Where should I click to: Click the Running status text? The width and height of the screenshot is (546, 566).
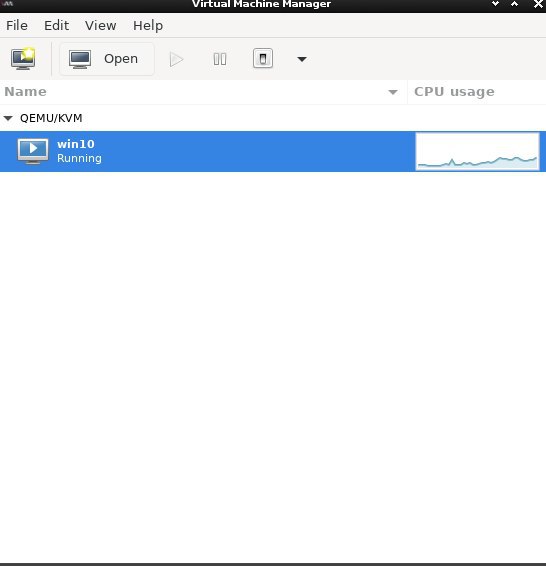(x=79, y=158)
